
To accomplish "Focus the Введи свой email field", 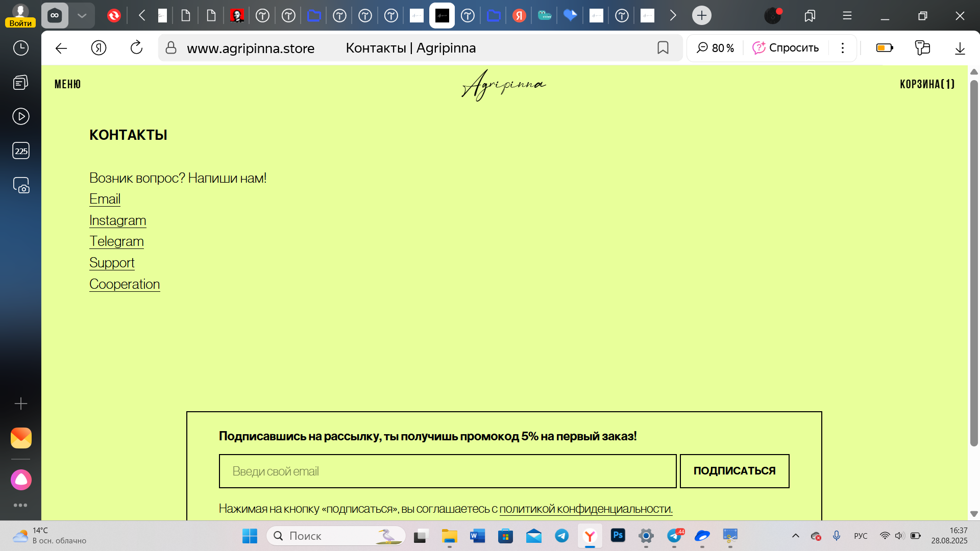I will point(448,471).
